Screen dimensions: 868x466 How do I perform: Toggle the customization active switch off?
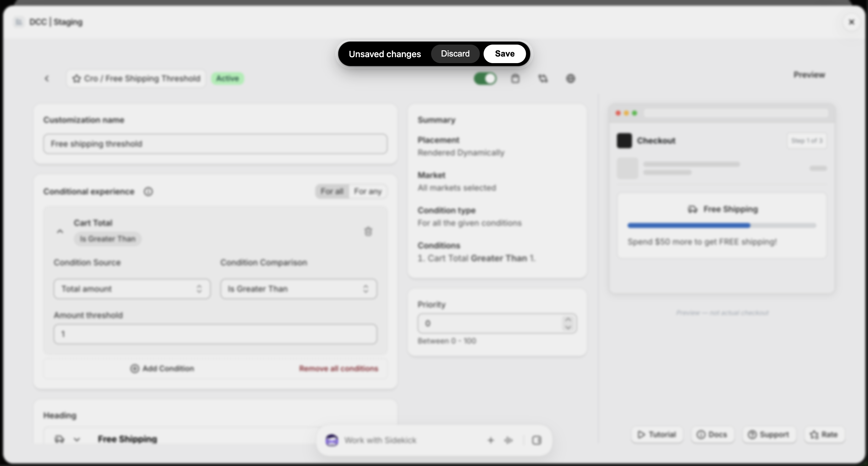click(x=485, y=79)
